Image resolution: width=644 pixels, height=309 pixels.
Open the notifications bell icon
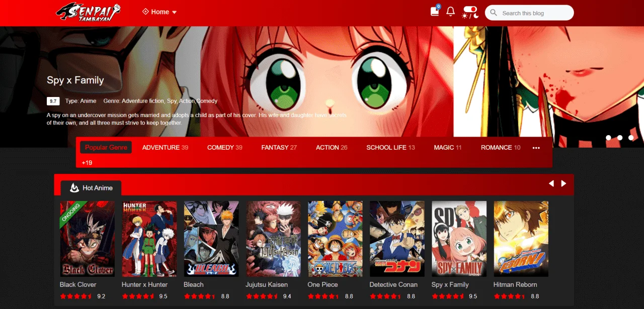[x=451, y=12]
